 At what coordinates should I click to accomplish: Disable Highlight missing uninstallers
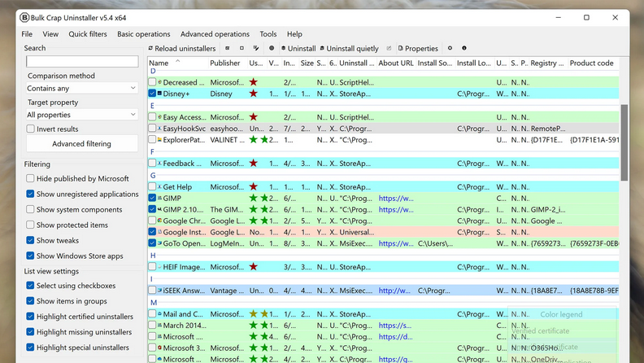(30, 332)
